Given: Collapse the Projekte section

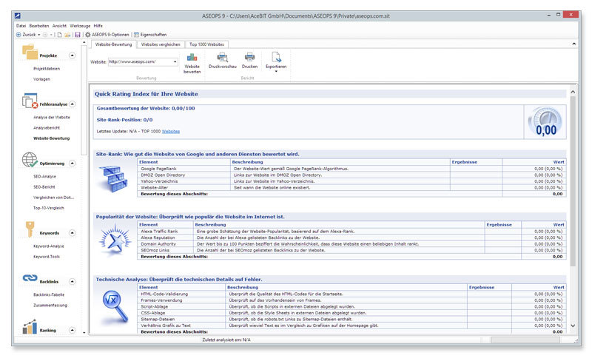Looking at the screenshot, I should click(x=72, y=55).
